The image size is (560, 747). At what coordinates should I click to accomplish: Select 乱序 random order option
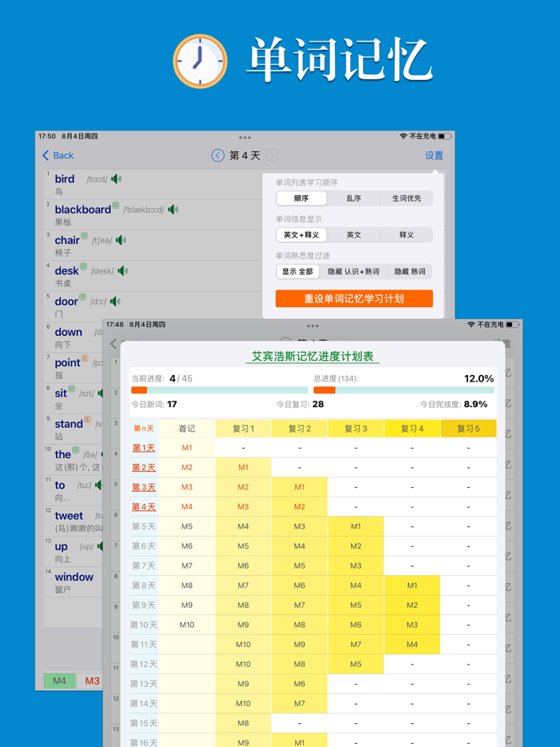coord(354,198)
